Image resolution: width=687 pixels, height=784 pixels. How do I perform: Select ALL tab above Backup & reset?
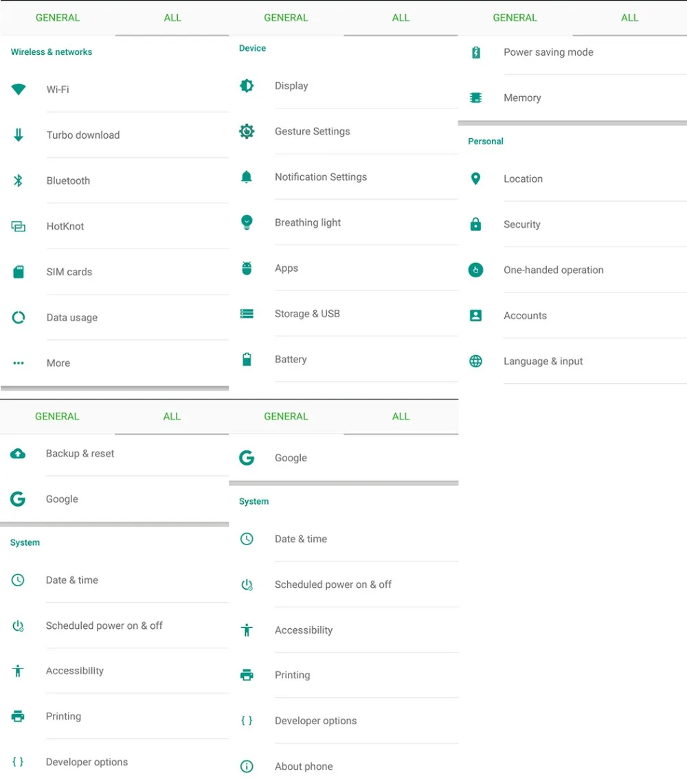(x=172, y=417)
